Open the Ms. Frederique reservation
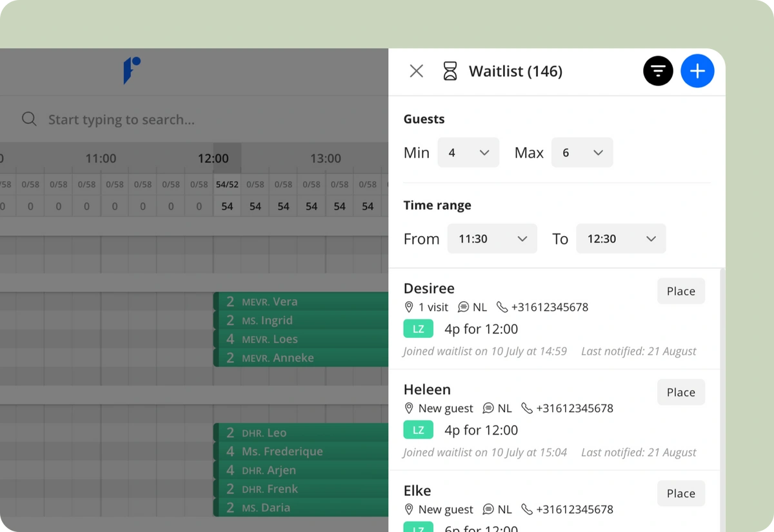The width and height of the screenshot is (774, 532). (x=301, y=451)
